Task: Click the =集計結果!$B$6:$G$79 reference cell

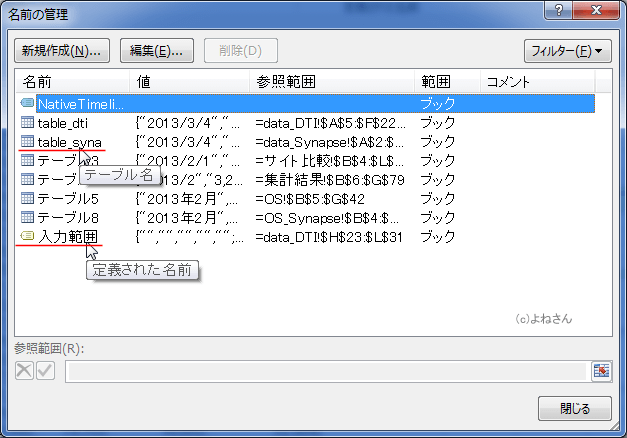Action: [x=330, y=180]
